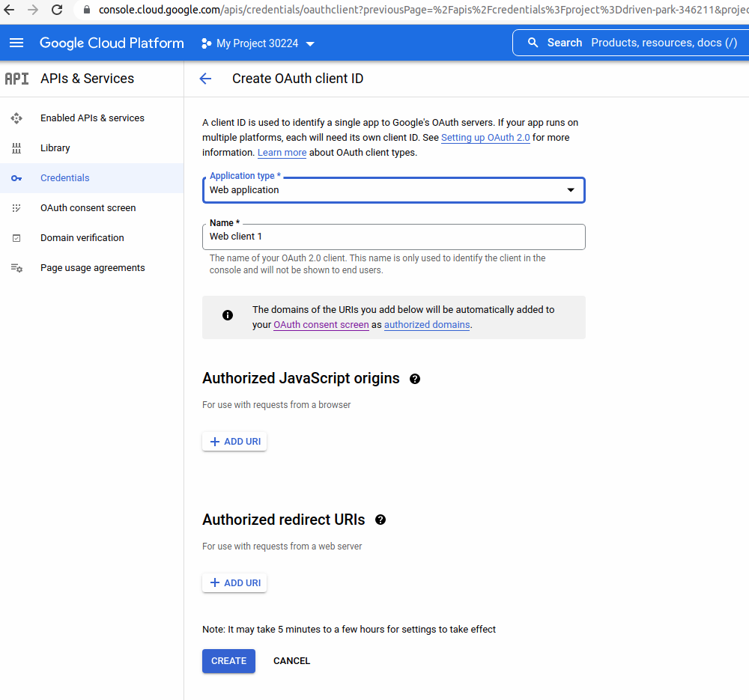Click the Authorized redirect URIs heading
749x700 pixels.
[284, 520]
